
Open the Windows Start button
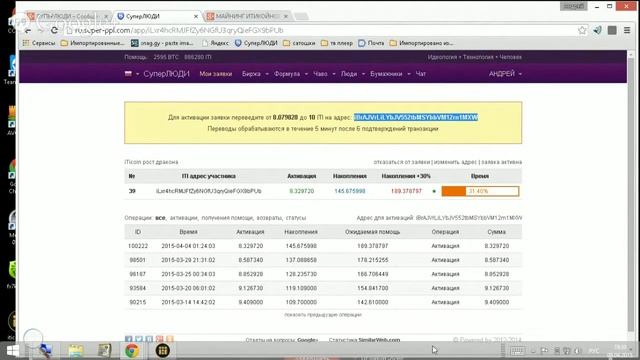[13, 351]
